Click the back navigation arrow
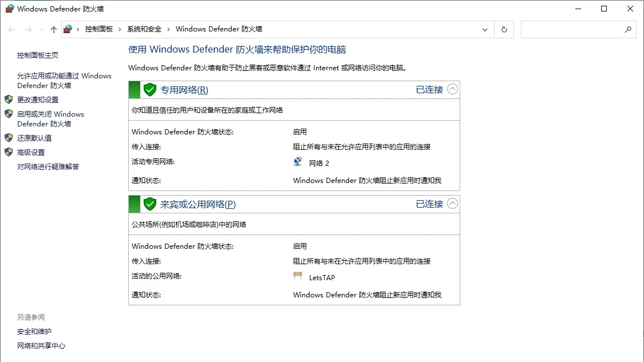The height and width of the screenshot is (362, 644). [x=11, y=29]
